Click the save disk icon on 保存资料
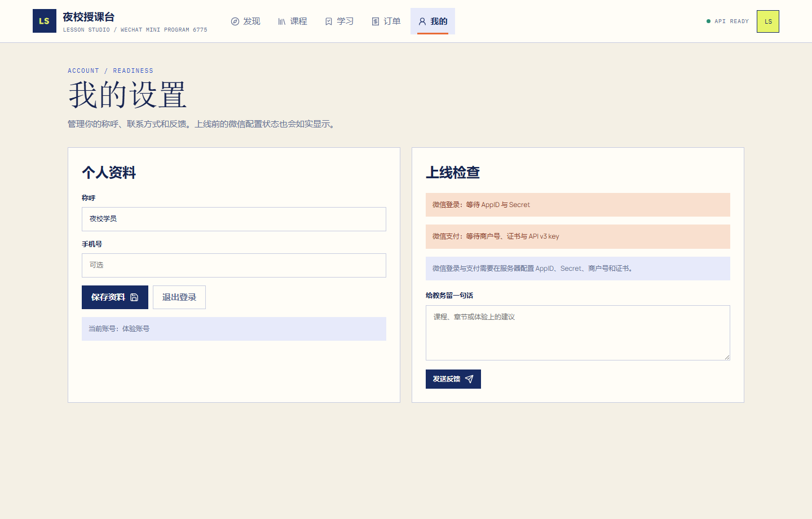Image resolution: width=812 pixels, height=519 pixels. point(134,297)
